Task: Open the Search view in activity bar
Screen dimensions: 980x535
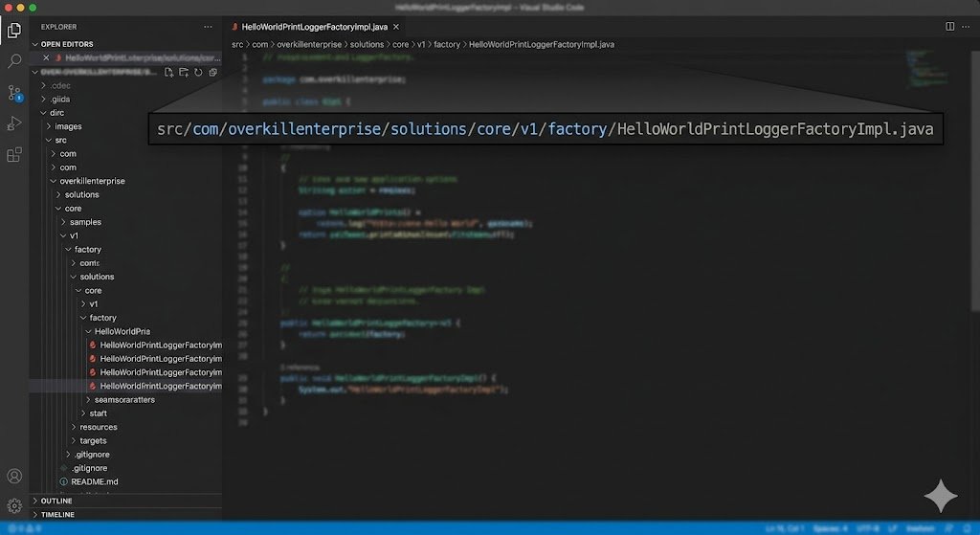Action: (14, 61)
